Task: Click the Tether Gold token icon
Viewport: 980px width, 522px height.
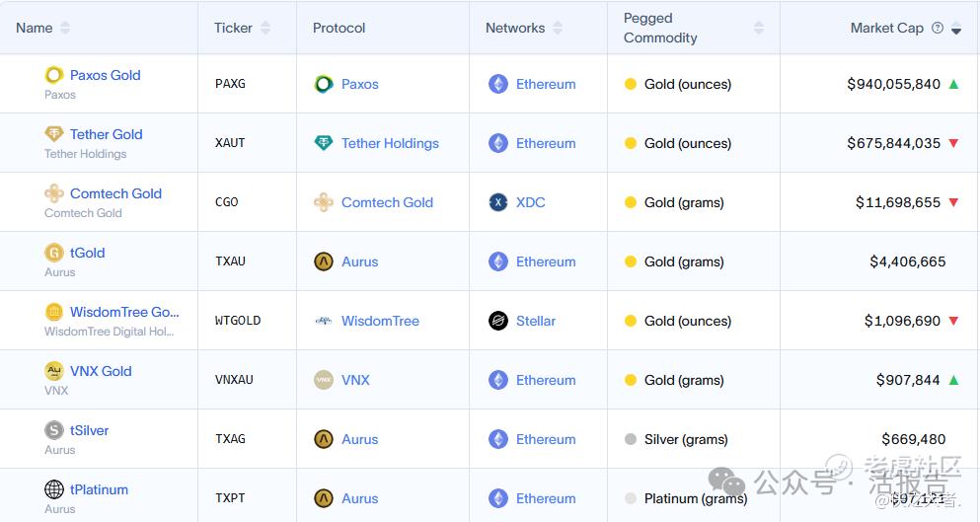Action: (x=54, y=134)
